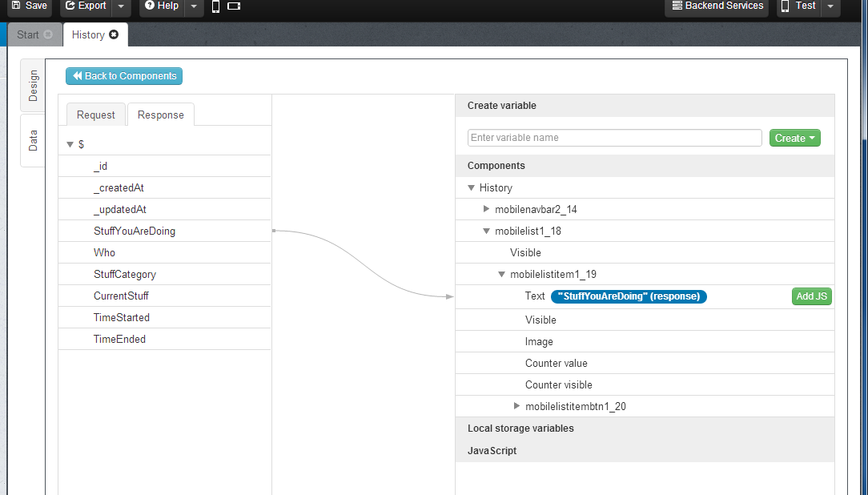
Task: Collapse the mobilelist1_18 tree node
Action: 487,231
